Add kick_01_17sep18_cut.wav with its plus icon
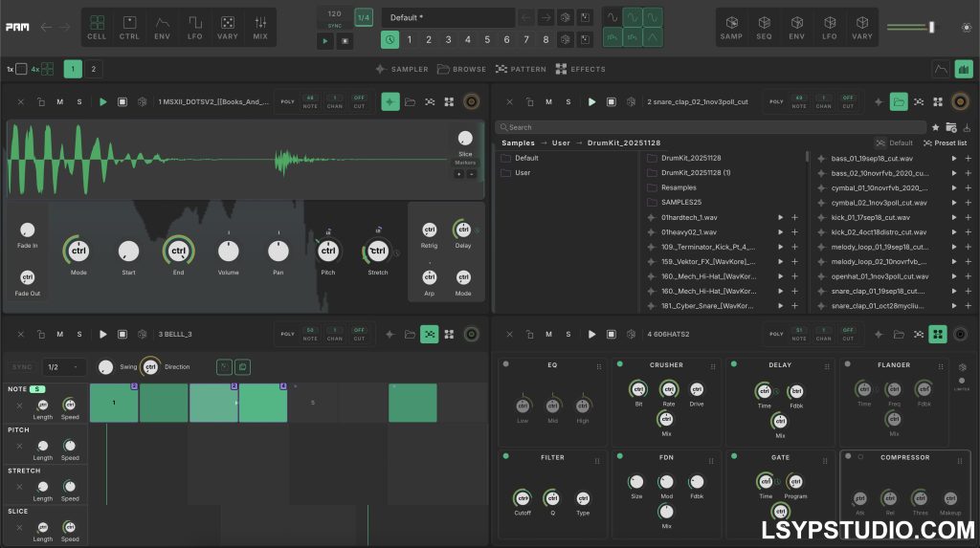 pyautogui.click(x=968, y=217)
